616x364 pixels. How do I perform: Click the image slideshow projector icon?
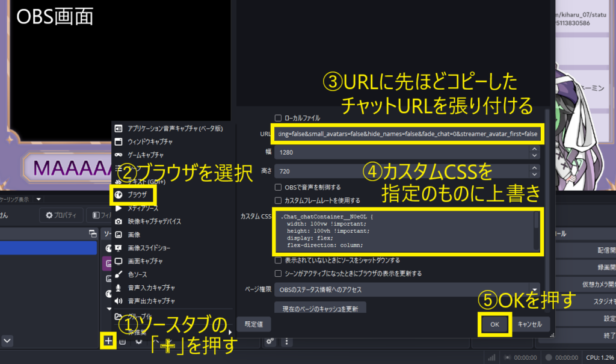click(119, 248)
